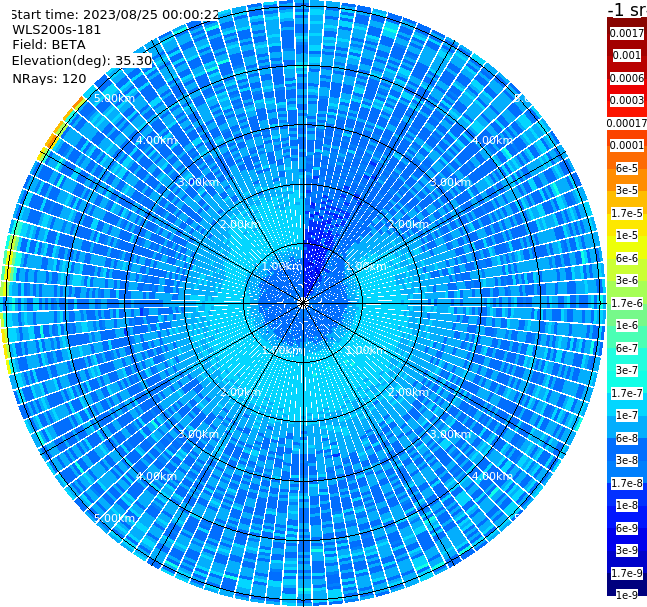647x607 pixels.
Task: Click the 1.7e-8 colorbar tick label
Action: point(627,483)
